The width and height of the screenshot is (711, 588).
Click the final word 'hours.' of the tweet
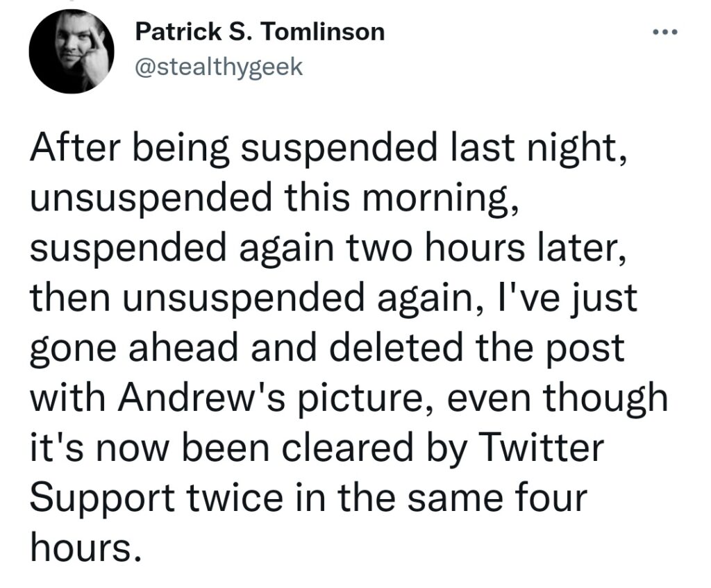83,546
